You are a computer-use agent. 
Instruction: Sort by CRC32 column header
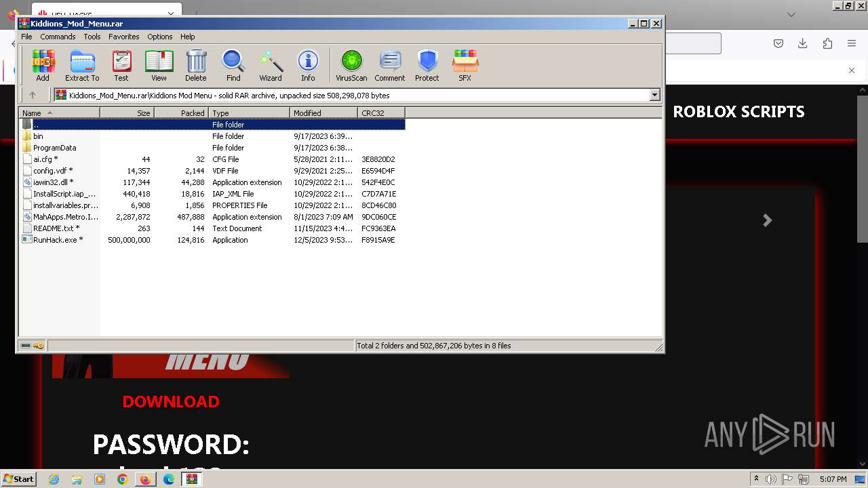point(381,113)
